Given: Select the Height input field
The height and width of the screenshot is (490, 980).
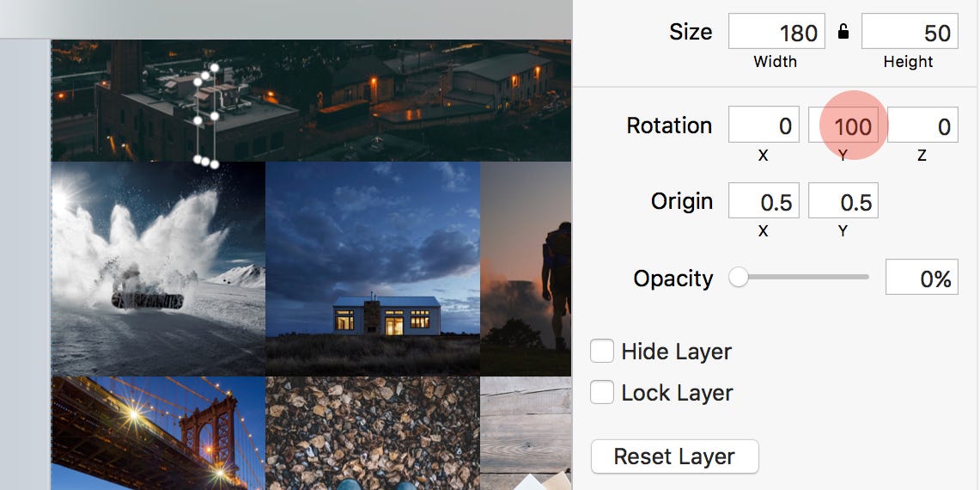Looking at the screenshot, I should click(910, 31).
